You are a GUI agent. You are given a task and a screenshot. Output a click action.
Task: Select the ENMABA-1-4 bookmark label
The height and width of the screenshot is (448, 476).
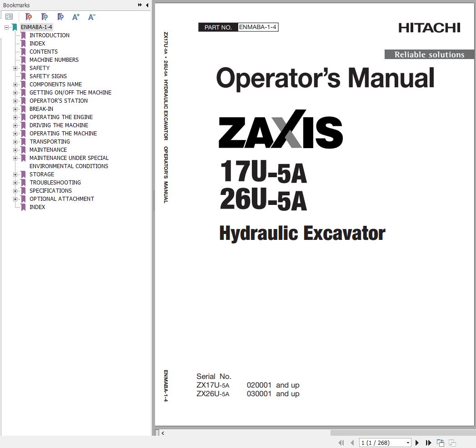(36, 27)
